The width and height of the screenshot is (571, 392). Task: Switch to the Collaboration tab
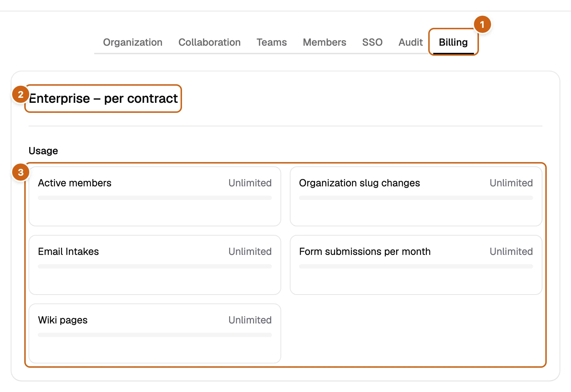tap(209, 42)
